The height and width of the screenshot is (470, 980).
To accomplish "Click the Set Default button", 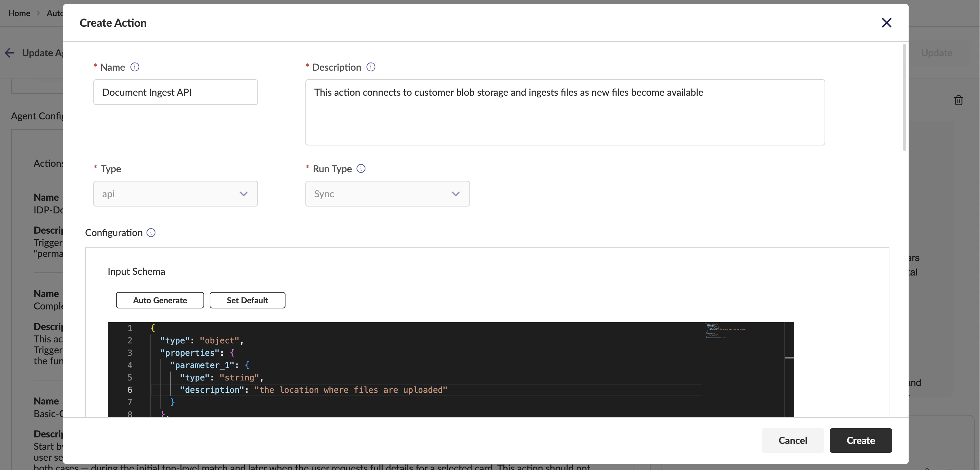I will [x=247, y=300].
